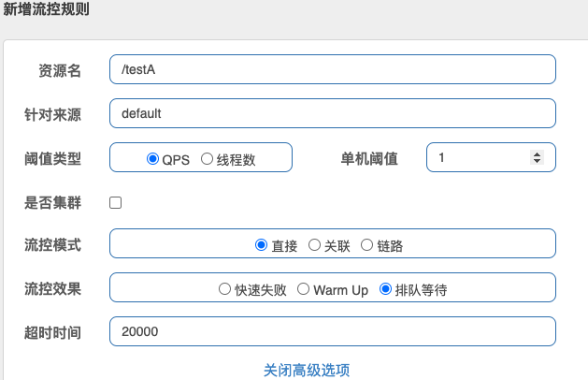Click the 针对来源 input containing default
This screenshot has width=588, height=380.
(x=333, y=113)
